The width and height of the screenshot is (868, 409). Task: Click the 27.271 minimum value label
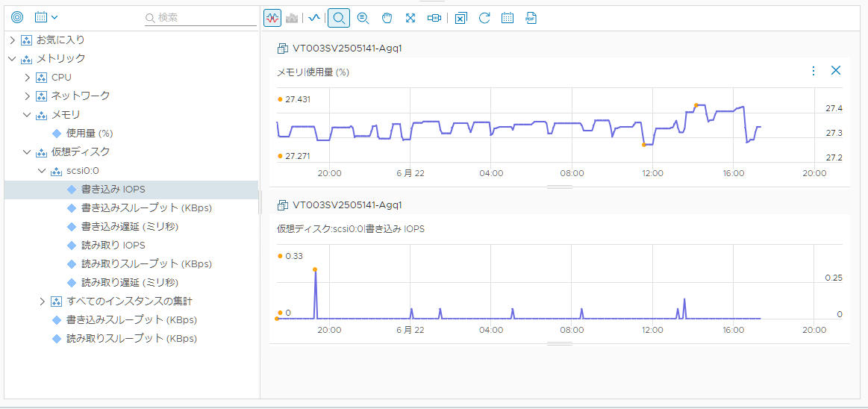(x=298, y=156)
